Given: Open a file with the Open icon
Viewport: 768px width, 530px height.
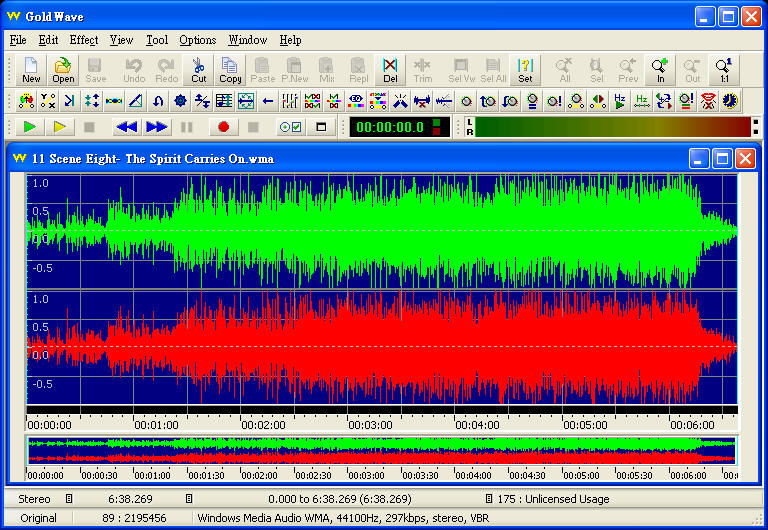Looking at the screenshot, I should pos(63,70).
